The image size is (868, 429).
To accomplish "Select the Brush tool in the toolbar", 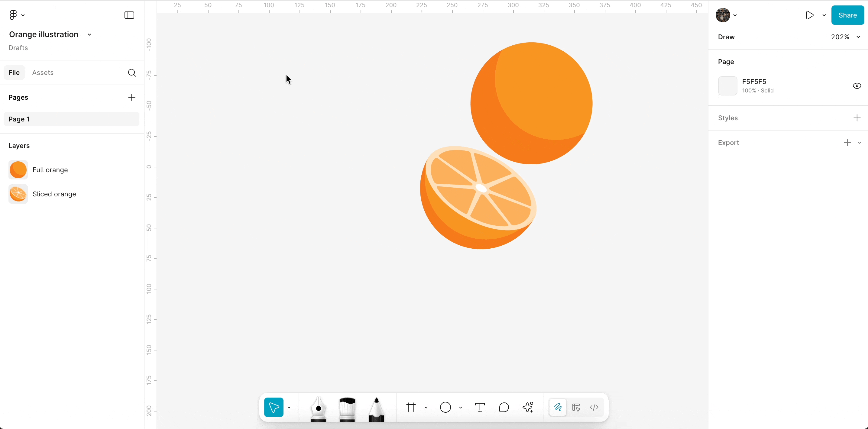I will click(347, 408).
